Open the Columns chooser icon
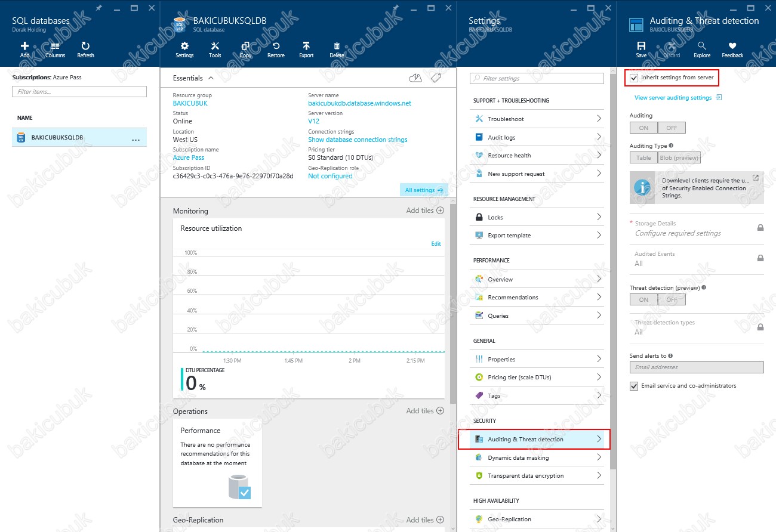Image resolution: width=776 pixels, height=532 pixels. tap(55, 46)
